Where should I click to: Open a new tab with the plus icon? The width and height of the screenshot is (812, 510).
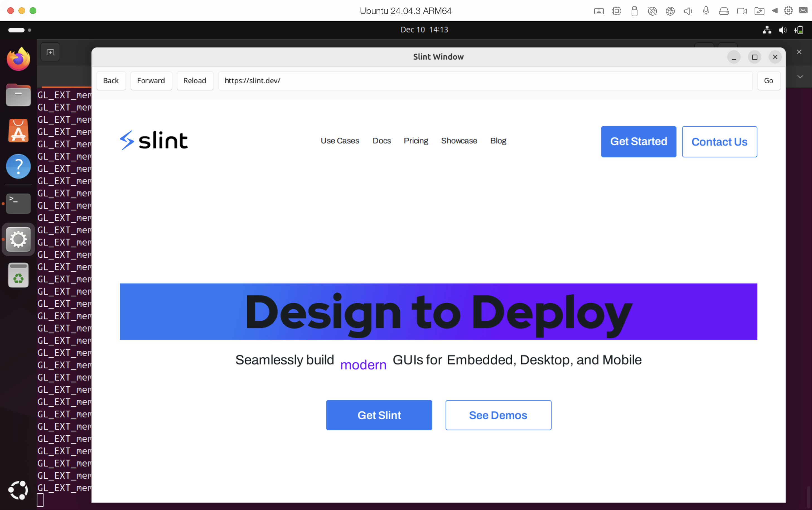click(x=50, y=52)
